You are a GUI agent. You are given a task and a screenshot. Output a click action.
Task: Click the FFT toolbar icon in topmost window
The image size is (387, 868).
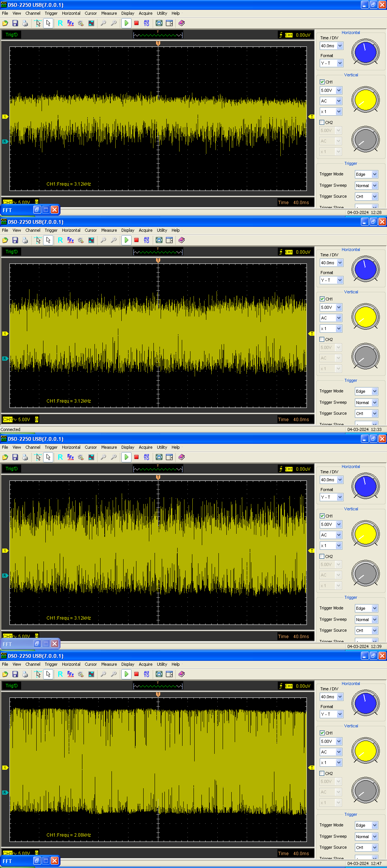[71, 23]
